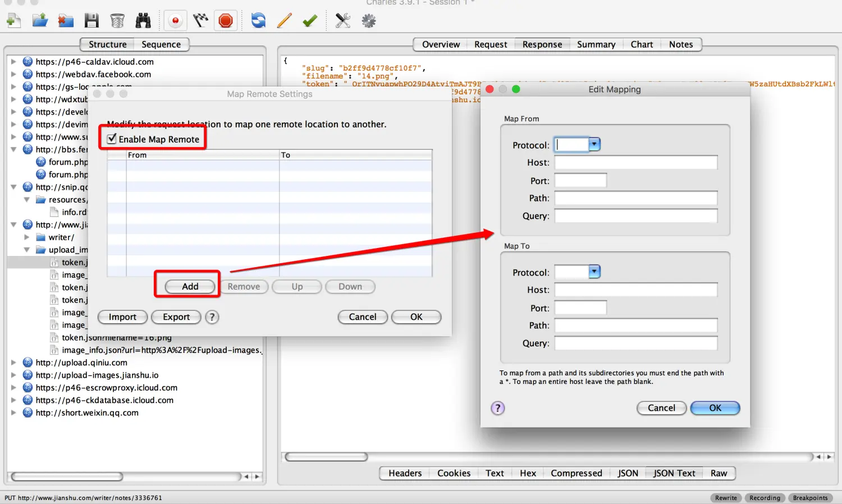Expand the https://p46-caldav.icloud.com tree node
The height and width of the screenshot is (504, 842).
click(x=13, y=62)
